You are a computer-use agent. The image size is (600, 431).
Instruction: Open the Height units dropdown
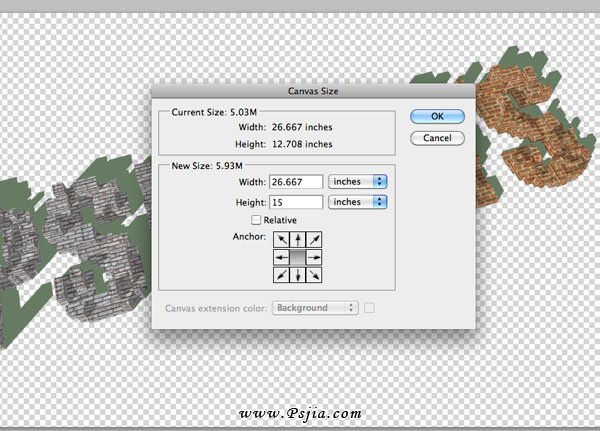pyautogui.click(x=359, y=201)
